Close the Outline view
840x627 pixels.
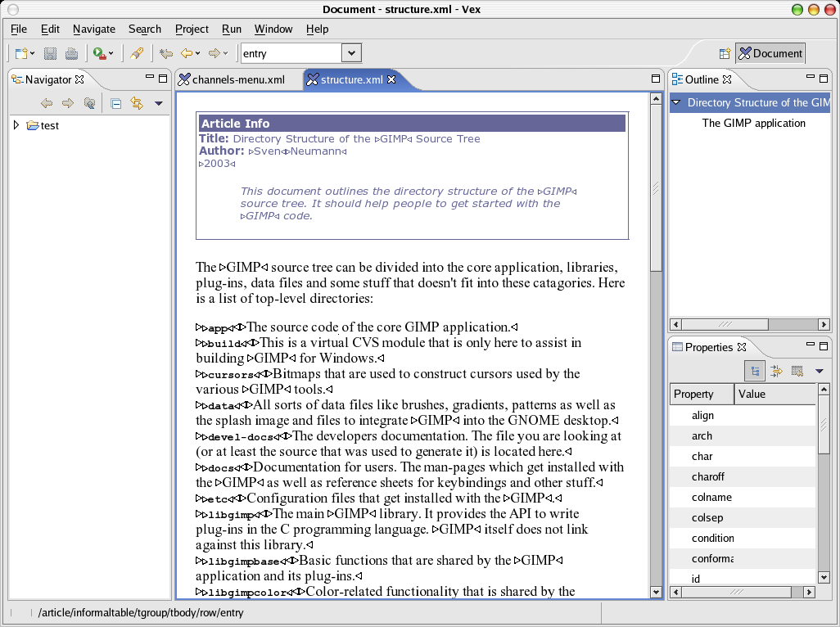click(x=727, y=79)
